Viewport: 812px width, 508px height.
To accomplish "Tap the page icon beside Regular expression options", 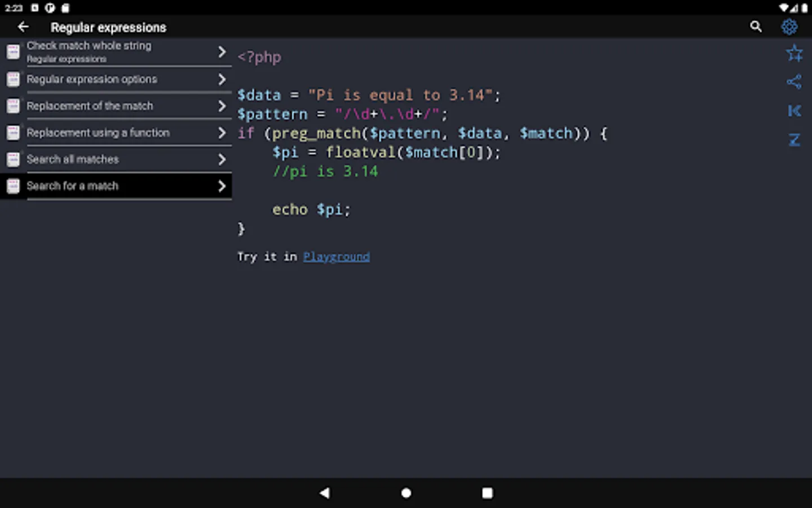I will point(13,79).
